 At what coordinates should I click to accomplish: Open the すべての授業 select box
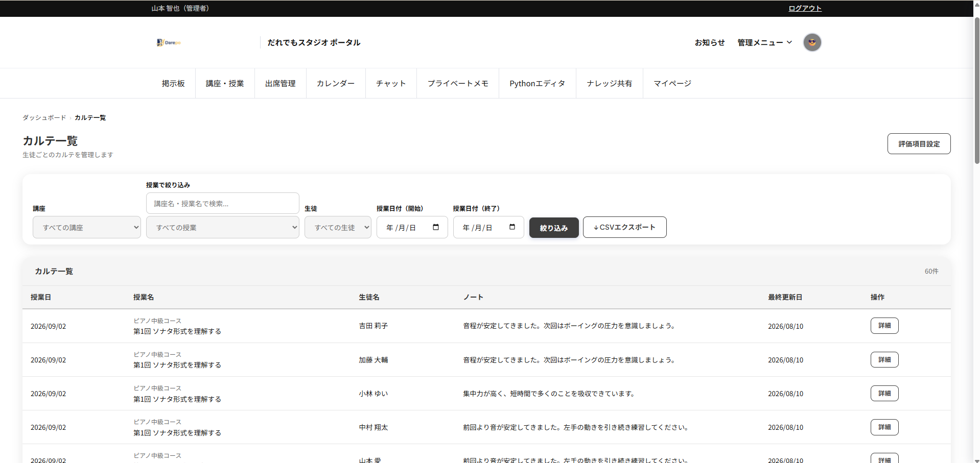coord(223,227)
